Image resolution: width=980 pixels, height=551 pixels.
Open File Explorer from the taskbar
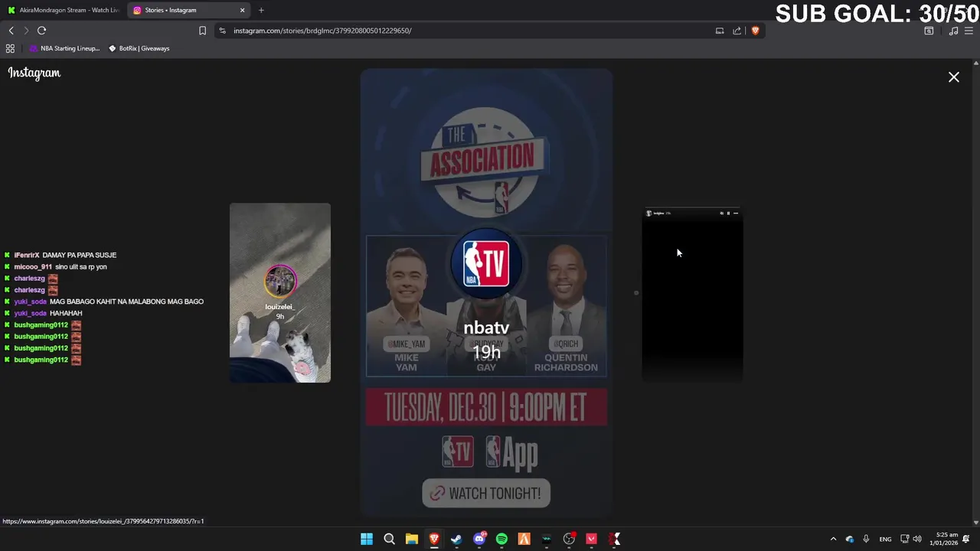coord(412,539)
